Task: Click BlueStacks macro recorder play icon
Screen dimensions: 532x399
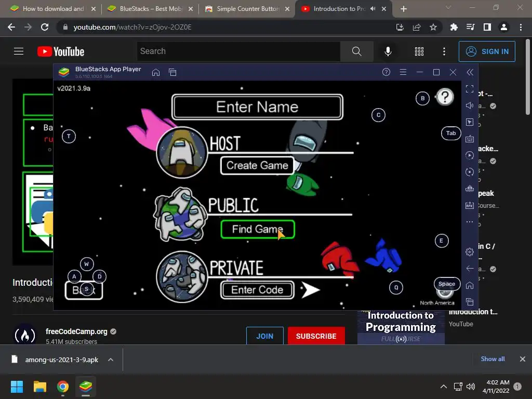Action: click(x=470, y=155)
